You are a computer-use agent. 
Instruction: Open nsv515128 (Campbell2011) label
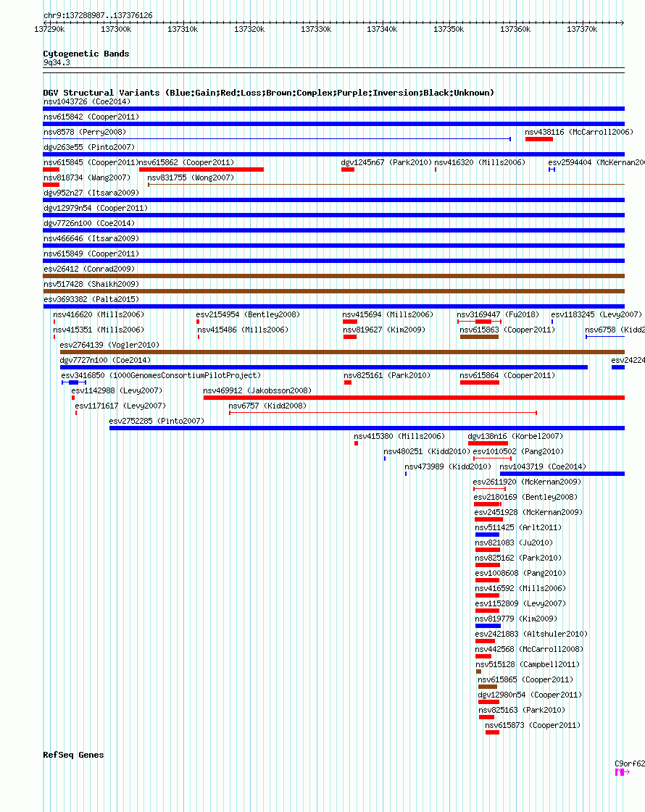click(528, 664)
